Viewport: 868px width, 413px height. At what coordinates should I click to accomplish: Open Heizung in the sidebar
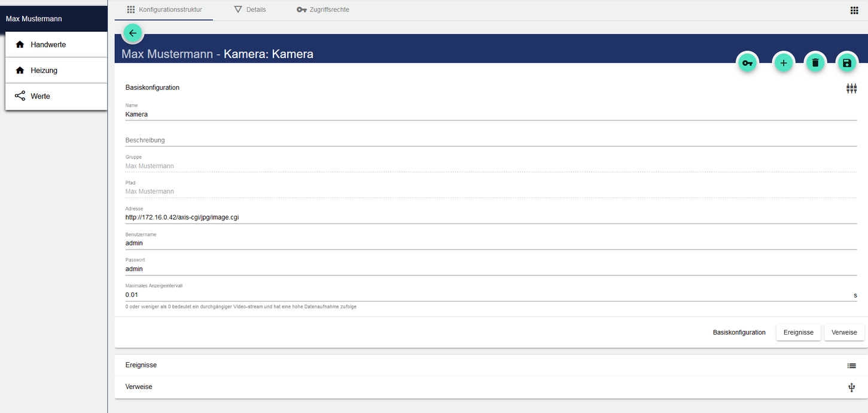(x=44, y=71)
